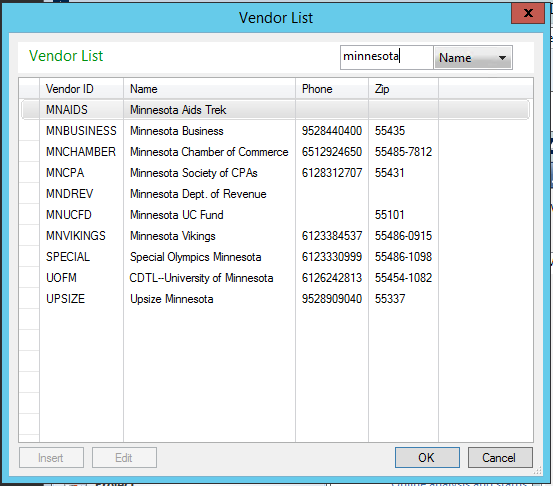Viewport: 553px width, 486px height.
Task: Select vendor ID MNDREV
Action: [x=69, y=194]
